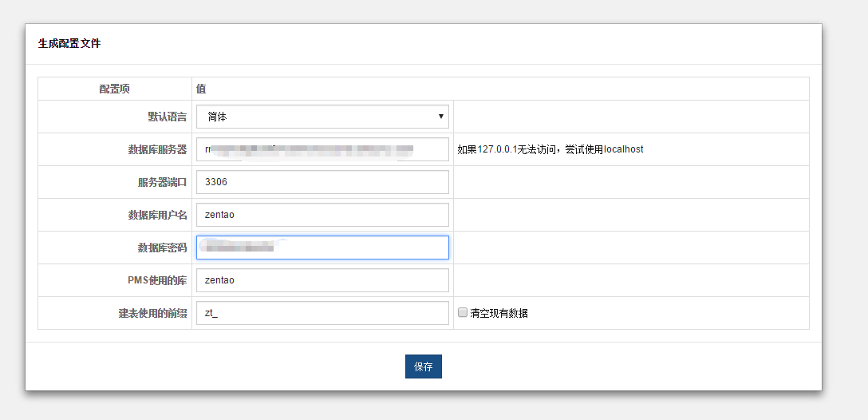Click the 默认语言 row label
The height and width of the screenshot is (420, 868).
(x=167, y=117)
